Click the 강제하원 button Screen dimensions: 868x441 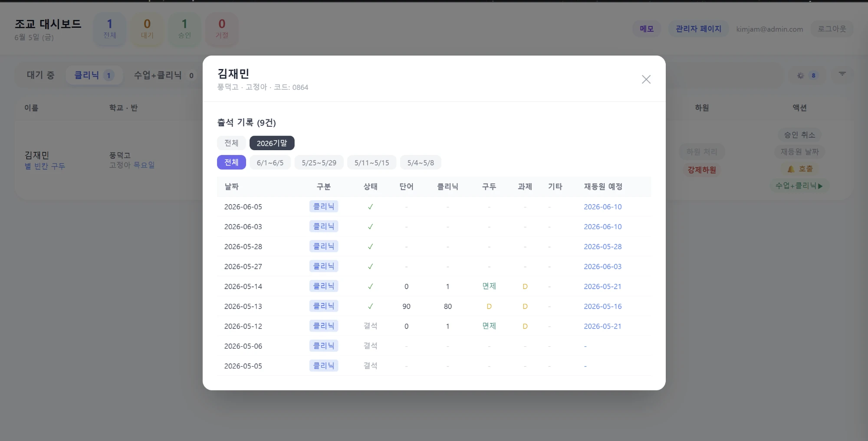pyautogui.click(x=702, y=170)
